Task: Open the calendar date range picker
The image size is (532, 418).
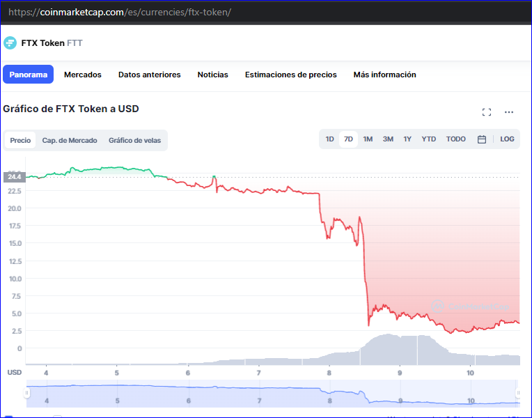Action: [481, 139]
